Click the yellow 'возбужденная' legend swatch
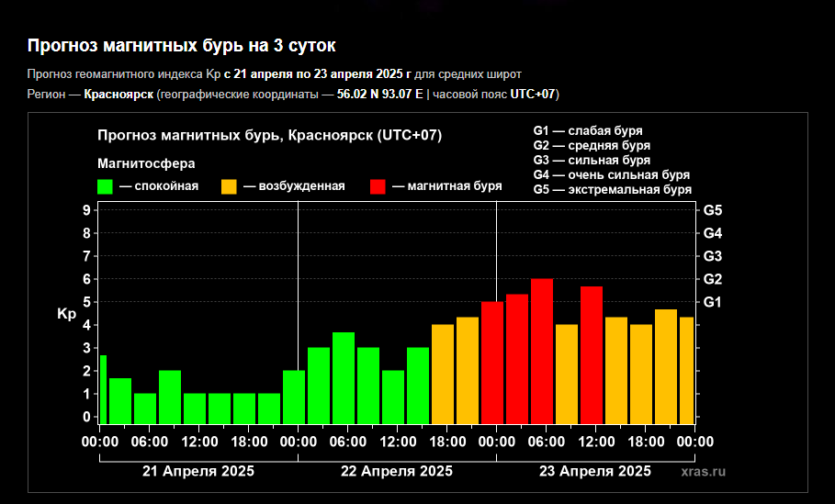This screenshot has height=504, width=835. coord(229,186)
